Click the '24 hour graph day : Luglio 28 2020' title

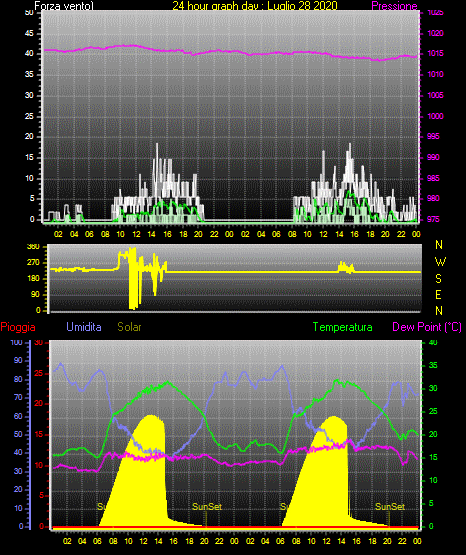(x=255, y=5)
